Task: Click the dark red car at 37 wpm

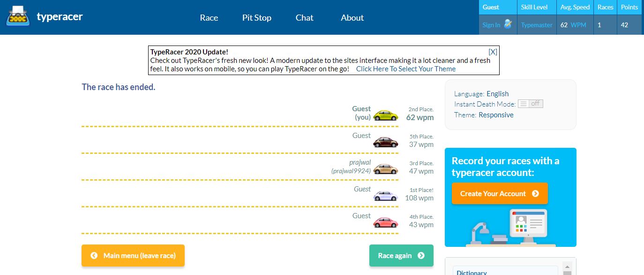Action: click(x=386, y=142)
